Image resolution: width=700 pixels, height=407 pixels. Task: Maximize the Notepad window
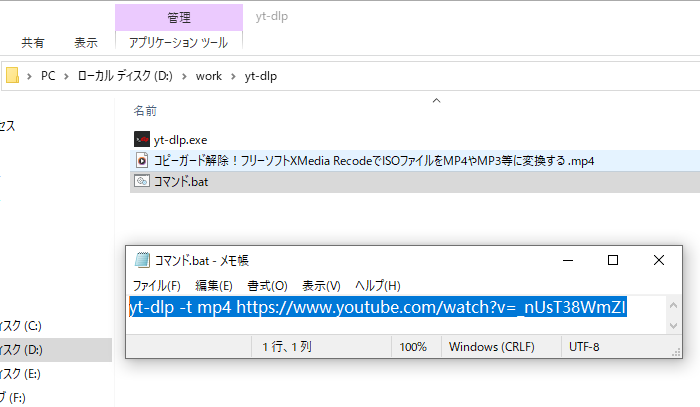613,260
